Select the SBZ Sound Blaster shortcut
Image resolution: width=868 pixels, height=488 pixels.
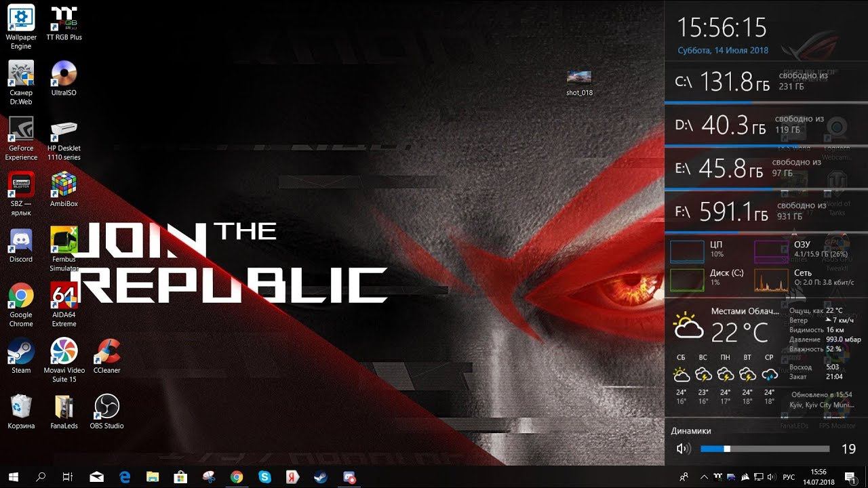[21, 194]
